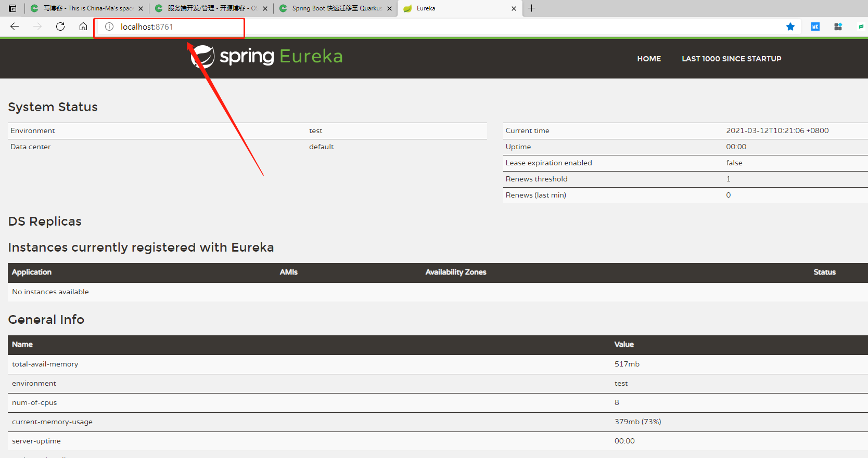Screen dimensions: 868x458
Task: Click the Renews (last min) label
Action: click(x=536, y=195)
